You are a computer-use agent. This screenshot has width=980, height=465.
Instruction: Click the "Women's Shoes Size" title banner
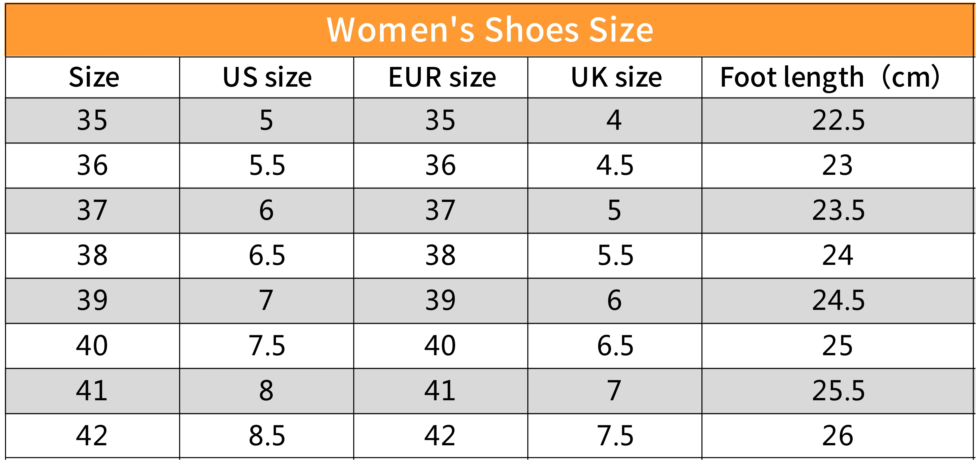click(x=490, y=30)
